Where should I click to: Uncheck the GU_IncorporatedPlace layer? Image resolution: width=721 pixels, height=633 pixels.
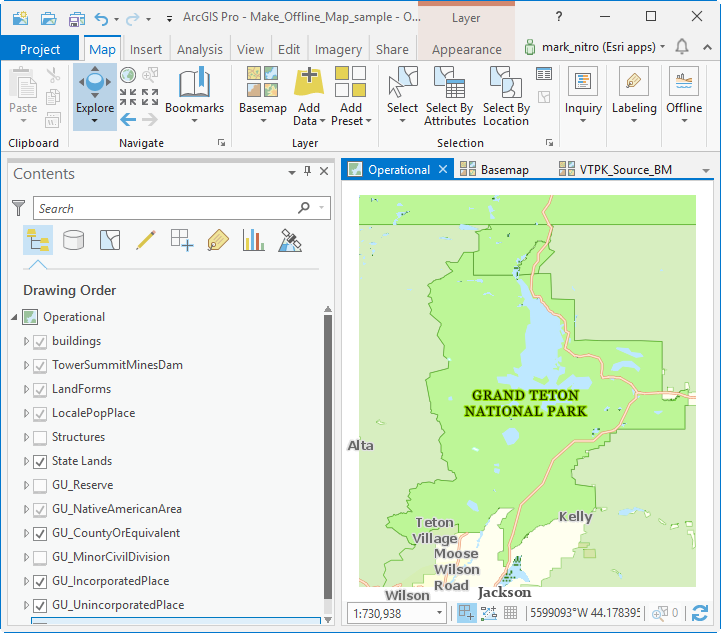pos(40,582)
